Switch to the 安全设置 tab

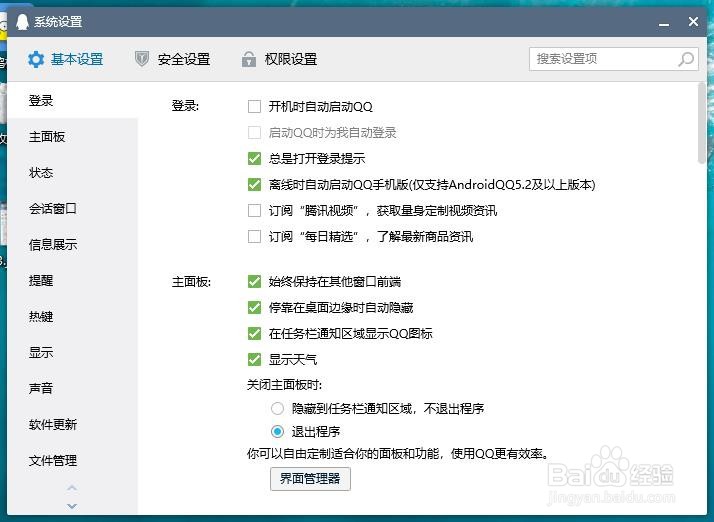(173, 59)
